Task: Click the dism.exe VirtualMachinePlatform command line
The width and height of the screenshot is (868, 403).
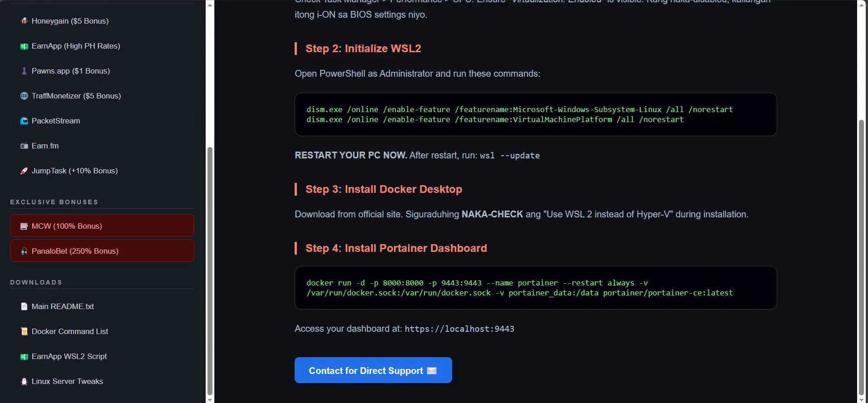Action: [495, 119]
